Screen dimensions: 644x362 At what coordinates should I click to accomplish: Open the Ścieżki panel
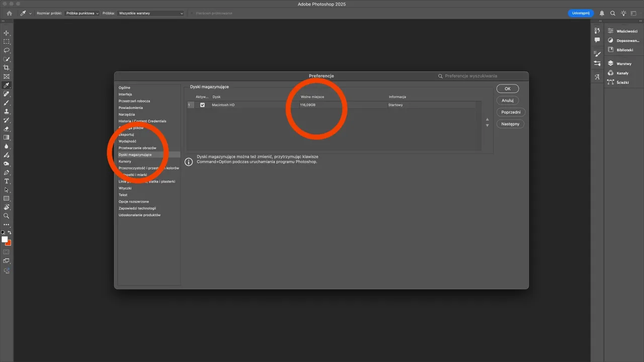622,82
